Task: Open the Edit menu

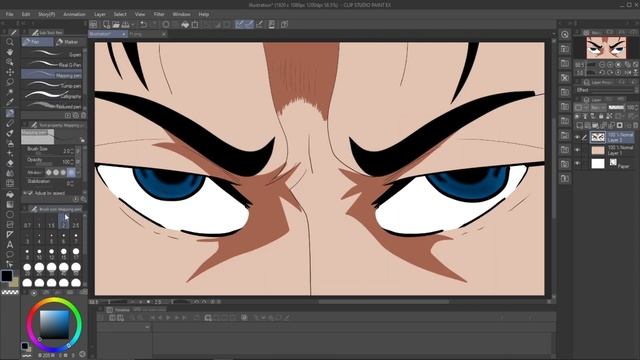Action: [26, 14]
